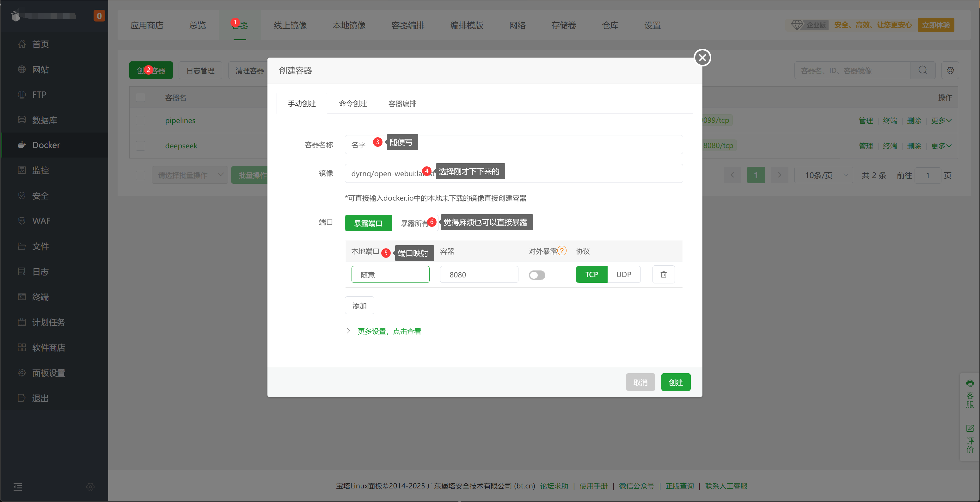Click the 添加 port button

359,306
